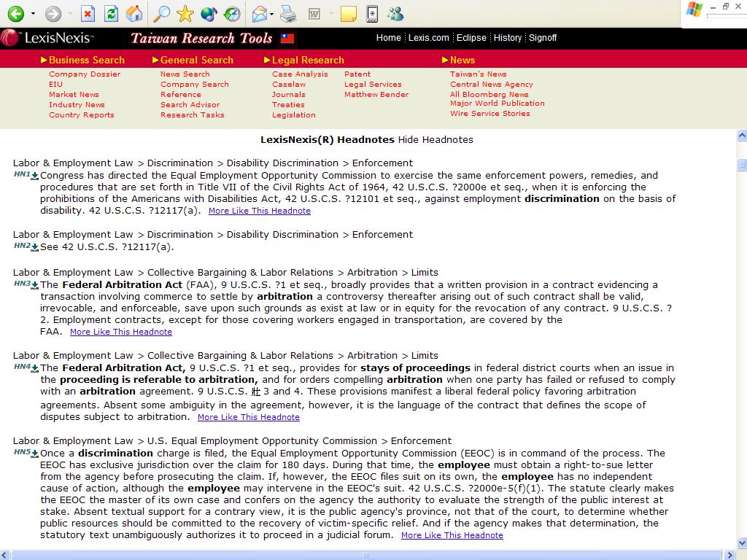Click the vertical scrollbar down arrow
Image resolution: width=747 pixels, height=560 pixels.
pos(742,542)
